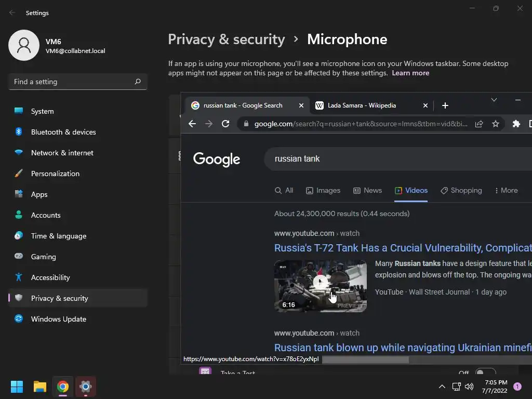This screenshot has width=532, height=399.
Task: Open Bluetooth & devices category
Action: pos(78,132)
